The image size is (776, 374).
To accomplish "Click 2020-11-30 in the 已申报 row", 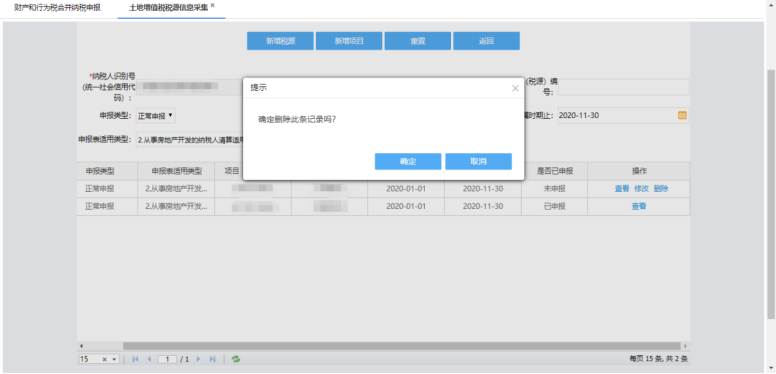I will coord(483,207).
